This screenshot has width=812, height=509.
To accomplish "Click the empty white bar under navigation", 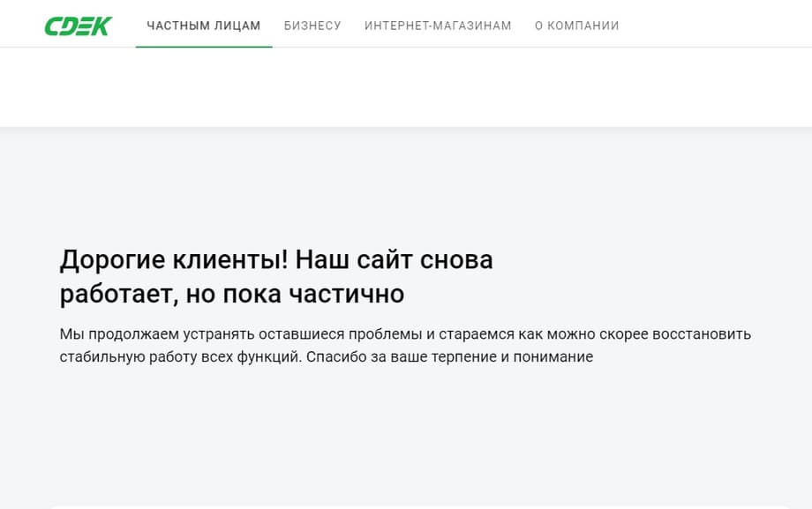I will click(406, 86).
